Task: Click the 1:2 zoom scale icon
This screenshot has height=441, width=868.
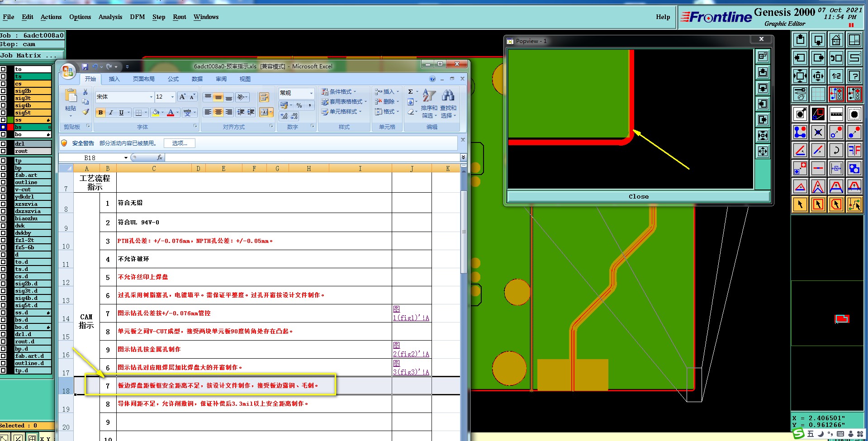Action: point(836,76)
